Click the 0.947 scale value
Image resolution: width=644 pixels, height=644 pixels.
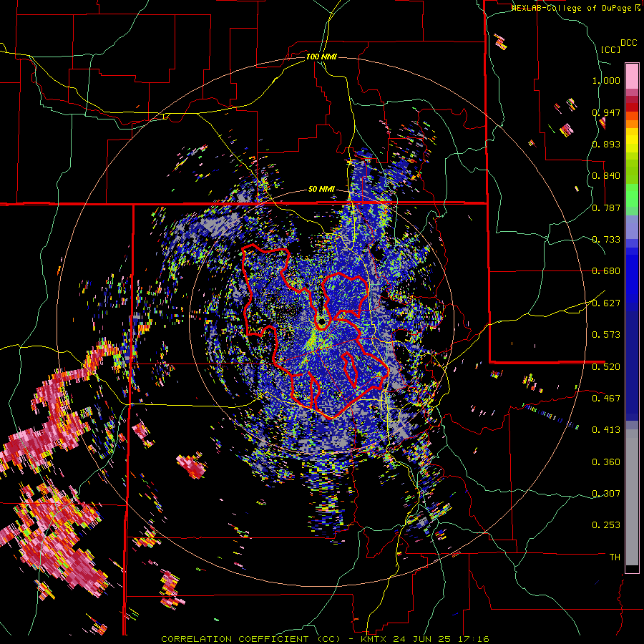pyautogui.click(x=606, y=112)
